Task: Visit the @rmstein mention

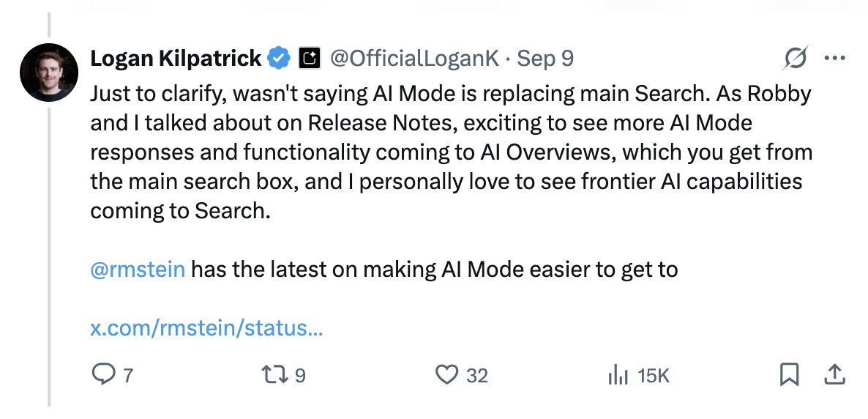Action: click(x=138, y=270)
